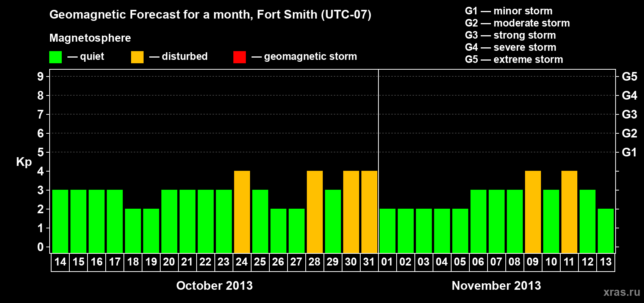Select the orange bar for October 28

click(315, 212)
